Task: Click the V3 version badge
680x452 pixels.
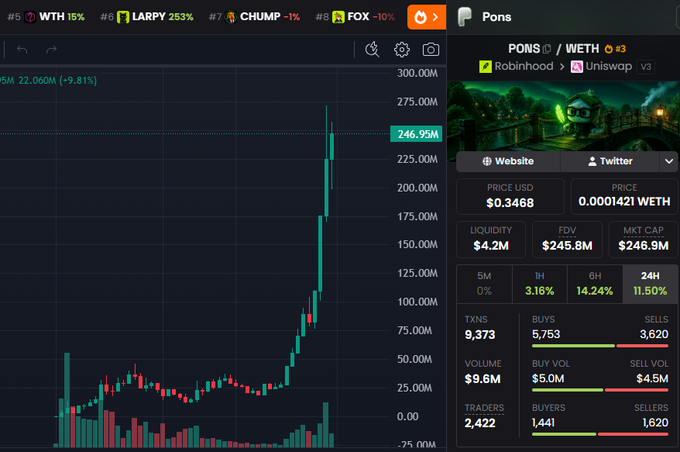Action: click(x=646, y=67)
